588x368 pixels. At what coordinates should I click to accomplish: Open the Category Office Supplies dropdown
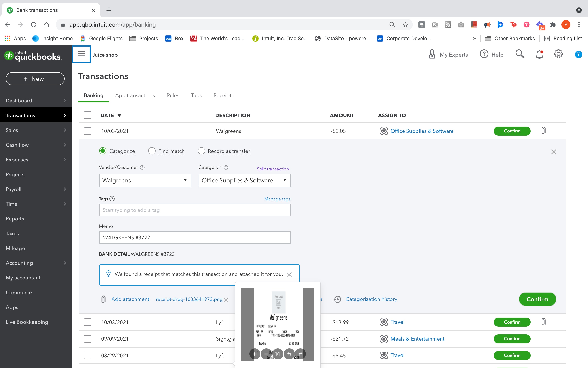pyautogui.click(x=244, y=180)
